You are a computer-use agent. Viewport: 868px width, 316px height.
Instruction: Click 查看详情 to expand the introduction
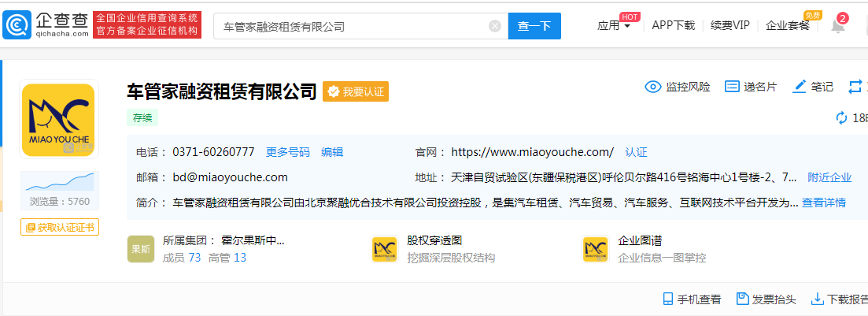[x=824, y=203]
